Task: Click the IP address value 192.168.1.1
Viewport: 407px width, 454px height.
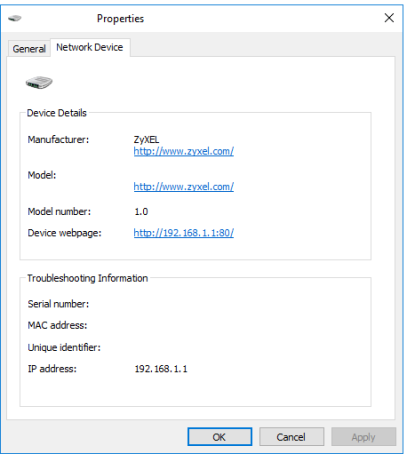Action: [161, 369]
